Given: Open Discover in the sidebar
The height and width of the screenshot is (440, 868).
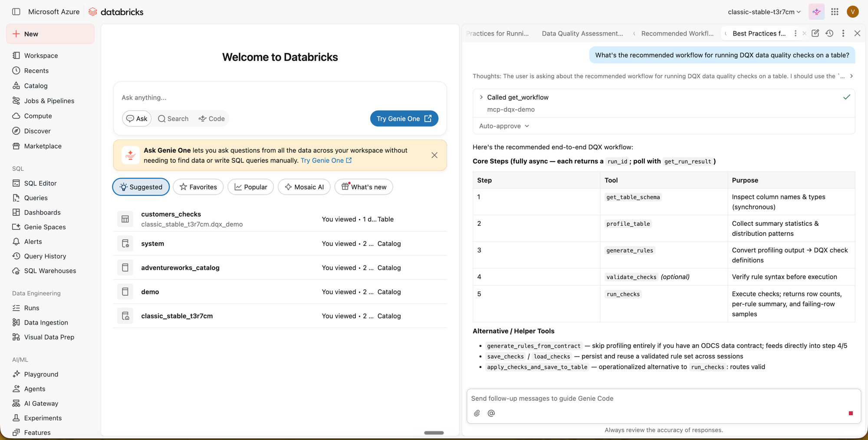Looking at the screenshot, I should (x=37, y=131).
